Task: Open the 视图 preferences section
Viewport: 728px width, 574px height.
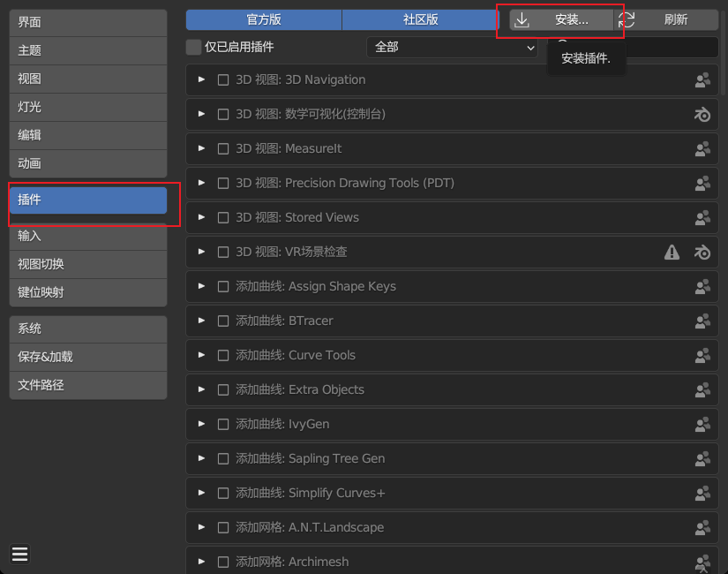Action: pos(88,79)
